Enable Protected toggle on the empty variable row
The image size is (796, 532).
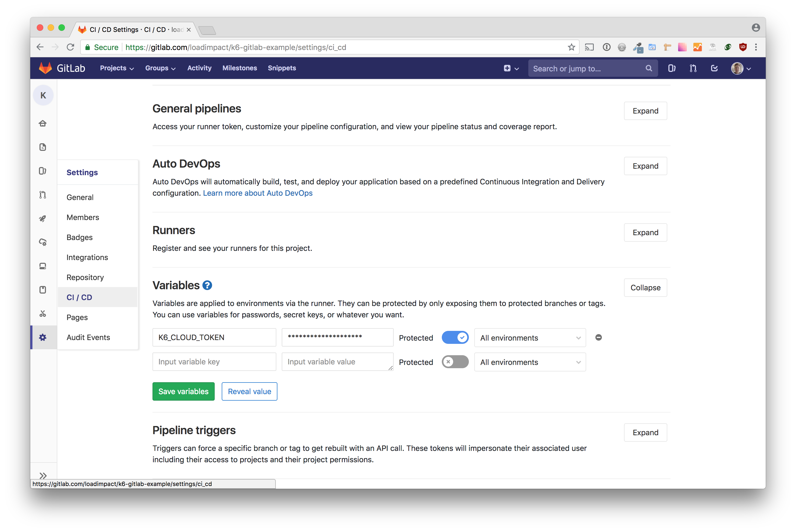[455, 362]
